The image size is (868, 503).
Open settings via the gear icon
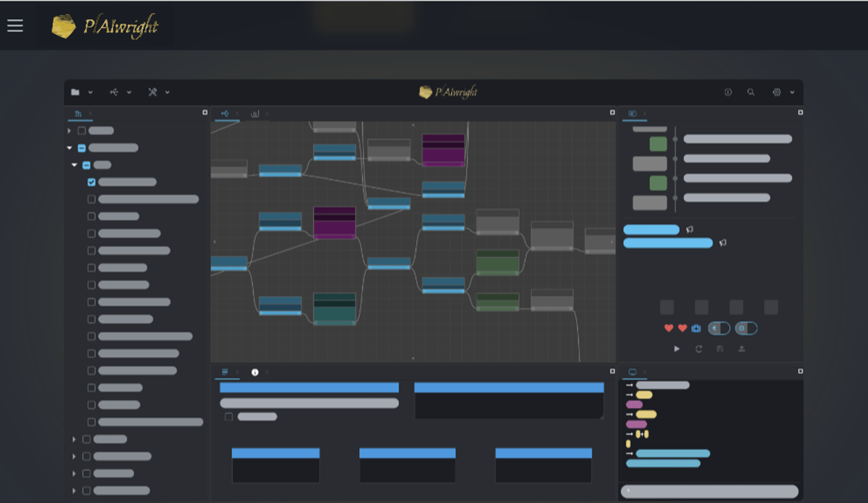click(776, 92)
